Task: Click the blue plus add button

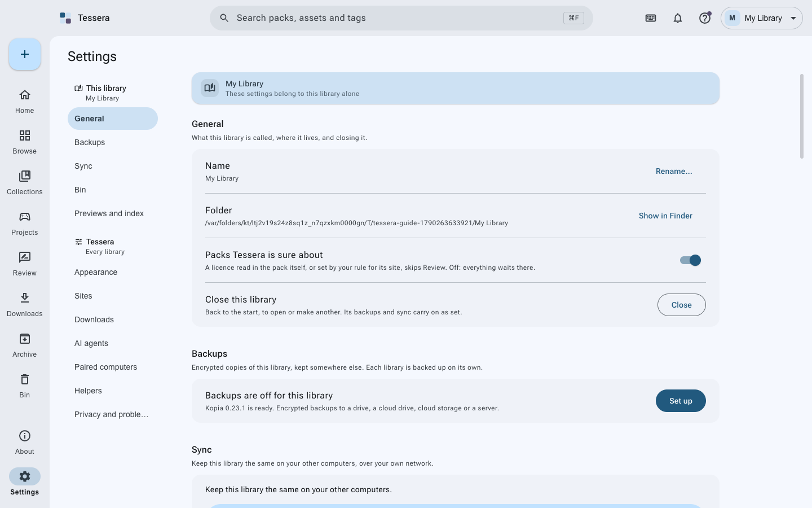Action: coord(25,54)
